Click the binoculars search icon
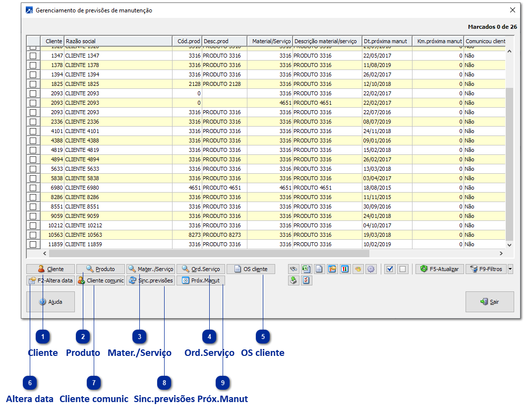This screenshot has height=413, width=532. [294, 269]
